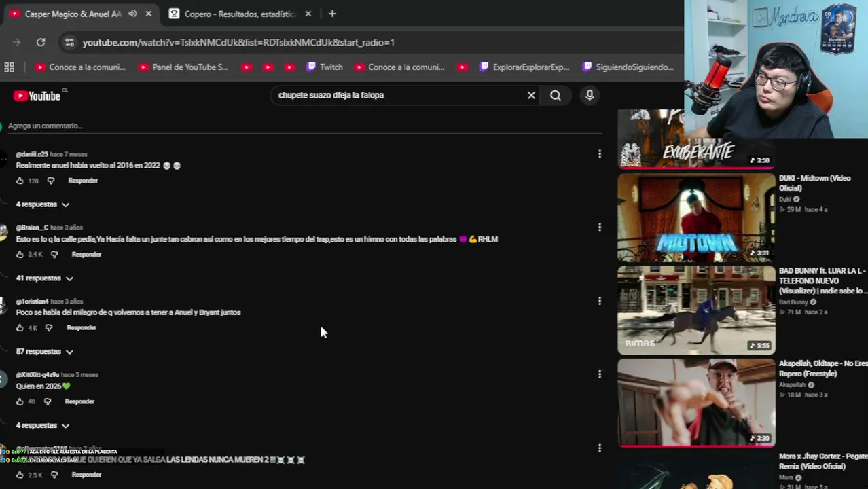Image resolution: width=868 pixels, height=489 pixels.
Task: Dislike the comment by @1cristian4
Action: point(49,328)
